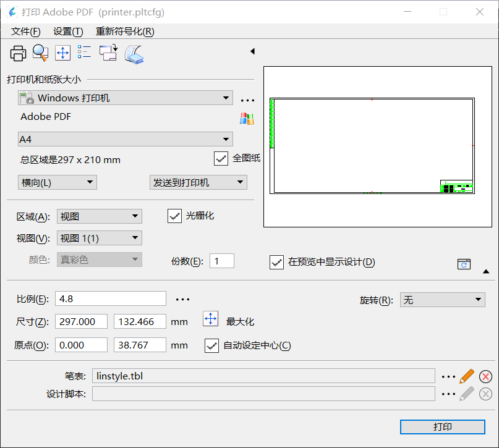The width and height of the screenshot is (499, 448).
Task: Open printer configuration ellipsis button
Action: tap(247, 101)
